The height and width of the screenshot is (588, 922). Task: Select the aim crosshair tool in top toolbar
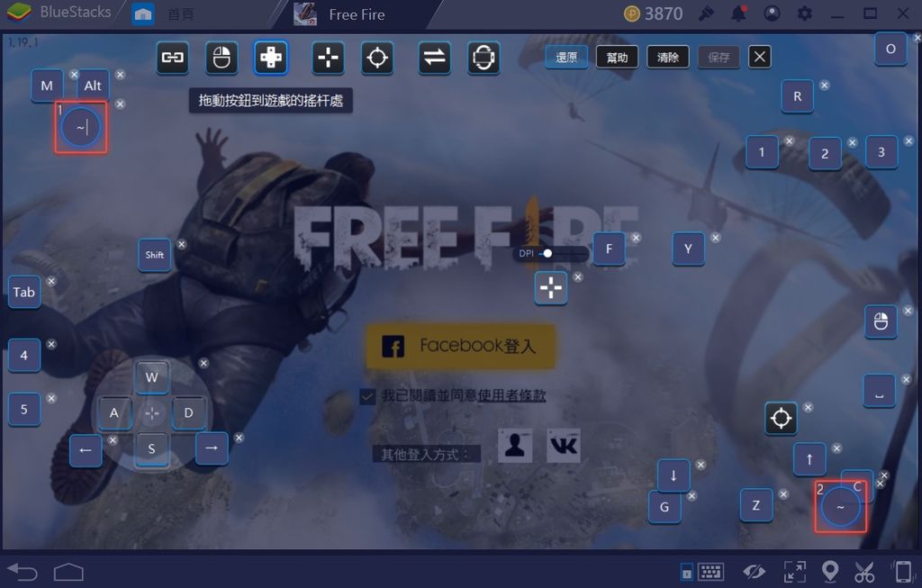pos(377,58)
